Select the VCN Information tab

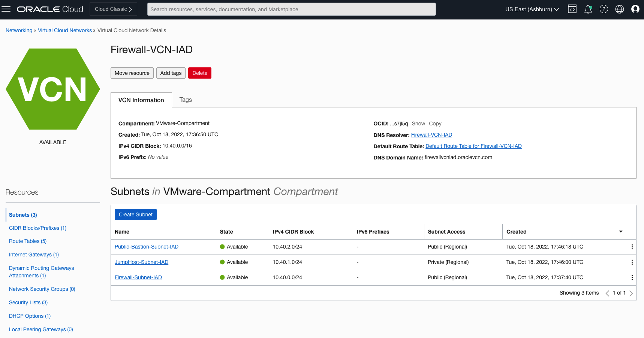141,100
